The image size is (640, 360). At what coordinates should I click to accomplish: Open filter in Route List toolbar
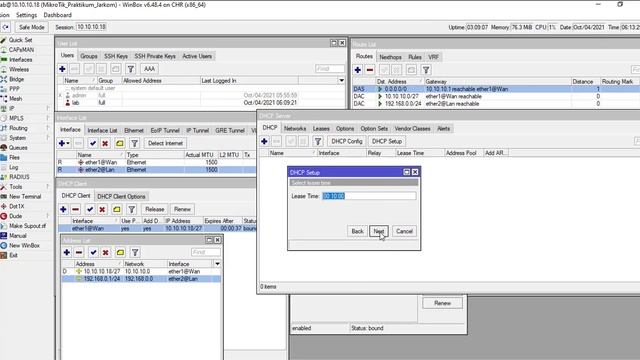426,70
